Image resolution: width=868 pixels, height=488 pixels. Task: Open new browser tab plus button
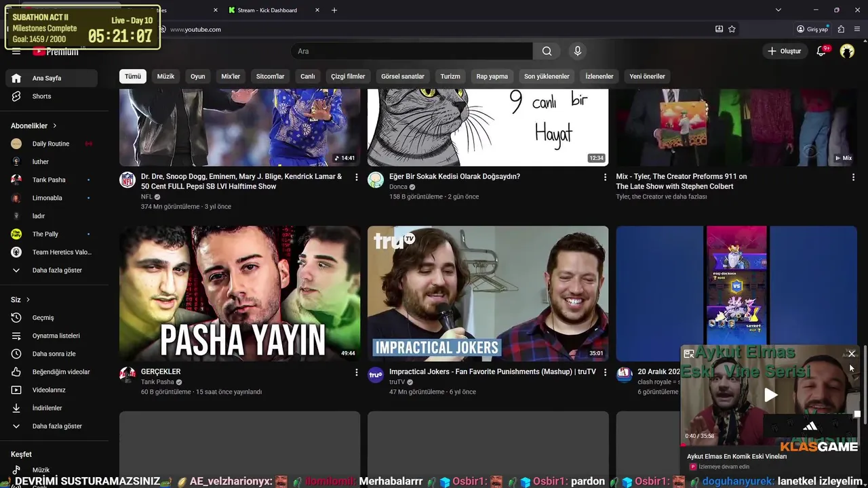(334, 10)
